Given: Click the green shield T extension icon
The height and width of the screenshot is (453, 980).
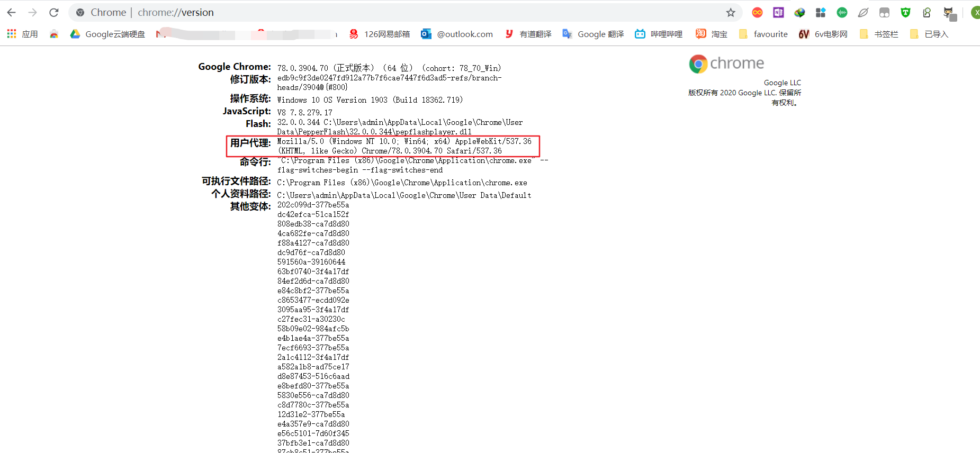Looking at the screenshot, I should point(905,12).
